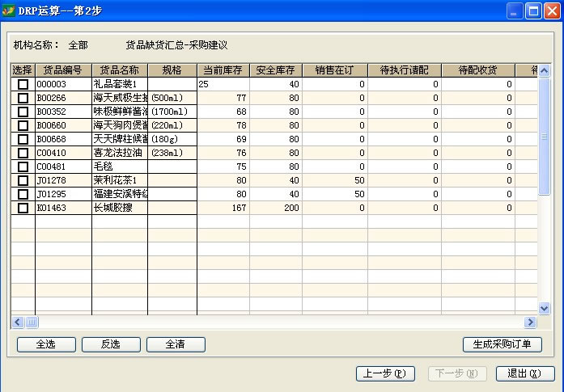Toggle checkbox for 长城胶擦 K01463

(x=23, y=208)
